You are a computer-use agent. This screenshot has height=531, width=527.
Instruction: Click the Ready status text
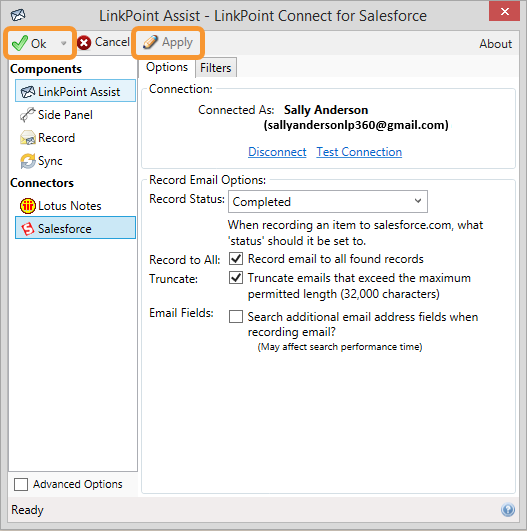(27, 510)
